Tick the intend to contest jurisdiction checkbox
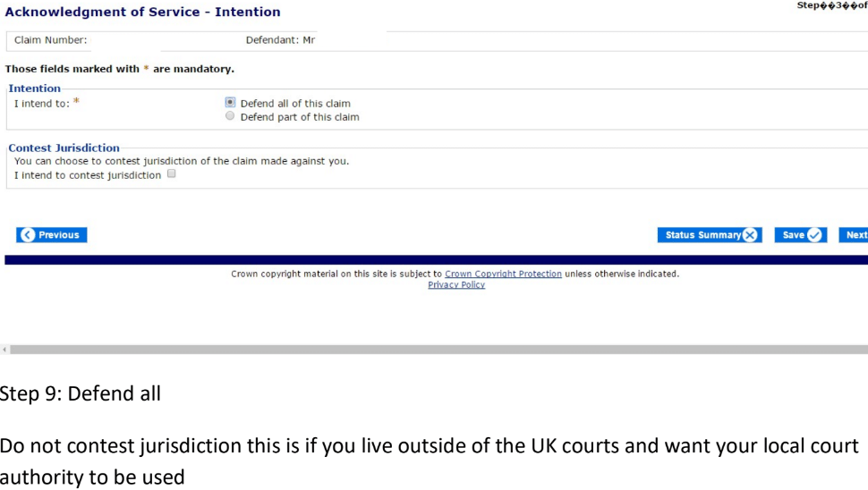 [x=171, y=174]
